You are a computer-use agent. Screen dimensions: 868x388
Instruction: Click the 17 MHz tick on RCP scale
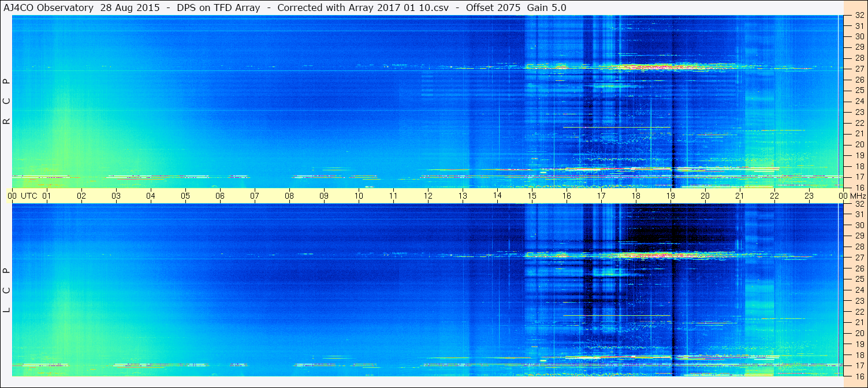tap(859, 177)
